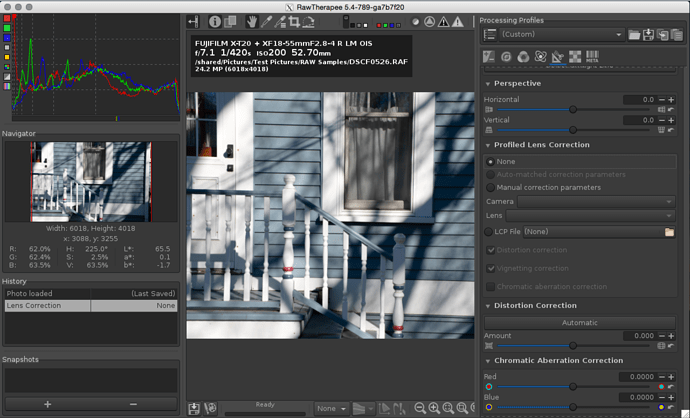Select the Hand navigation tool
Viewport: 690px width, 418px height.
[x=251, y=22]
